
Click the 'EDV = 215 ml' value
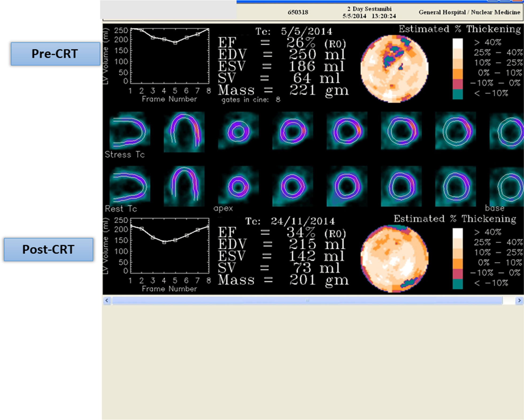click(x=282, y=244)
